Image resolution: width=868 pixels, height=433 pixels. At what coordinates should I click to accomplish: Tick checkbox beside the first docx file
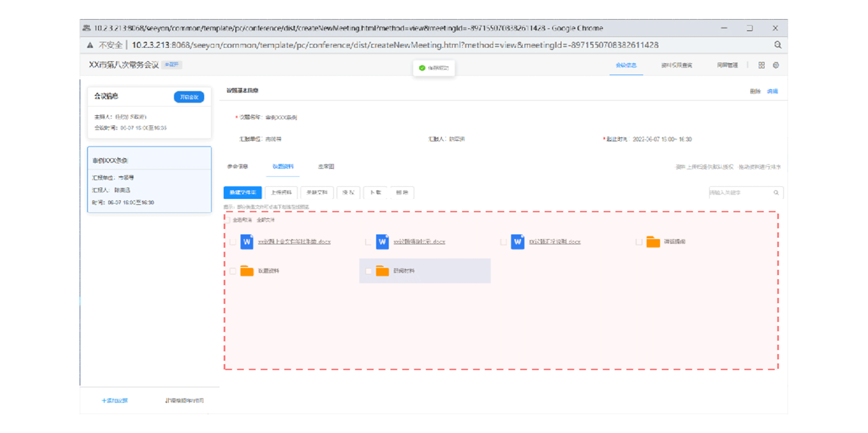tap(232, 242)
